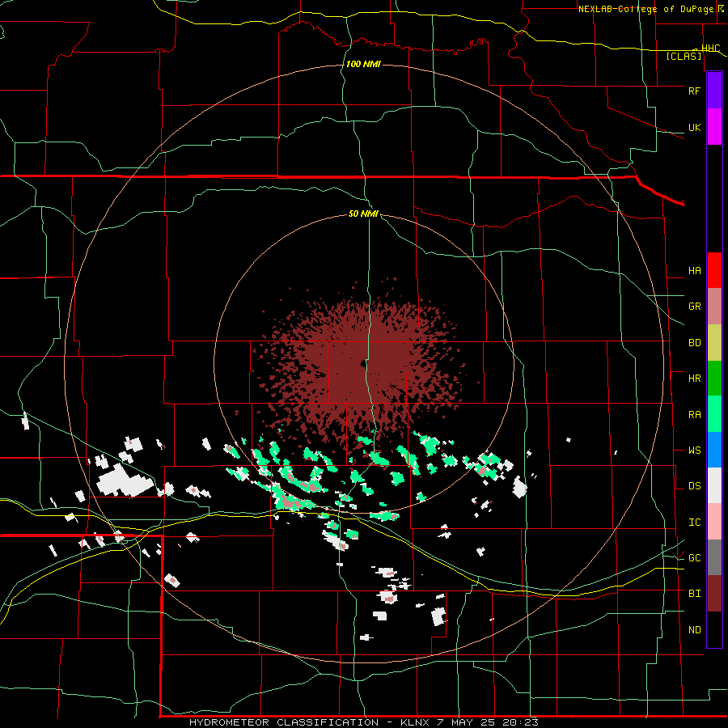Click the [CLAS] product tag

click(x=684, y=56)
